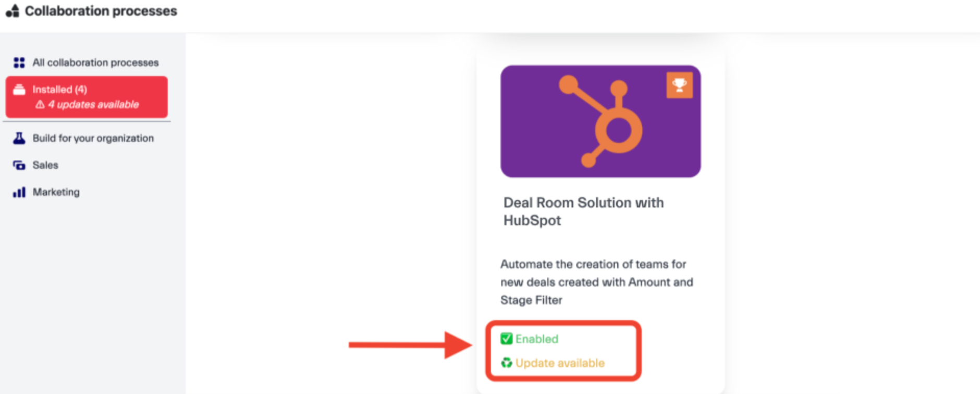Go to the Marketing category
Viewport: 980px width, 394px height.
click(56, 192)
